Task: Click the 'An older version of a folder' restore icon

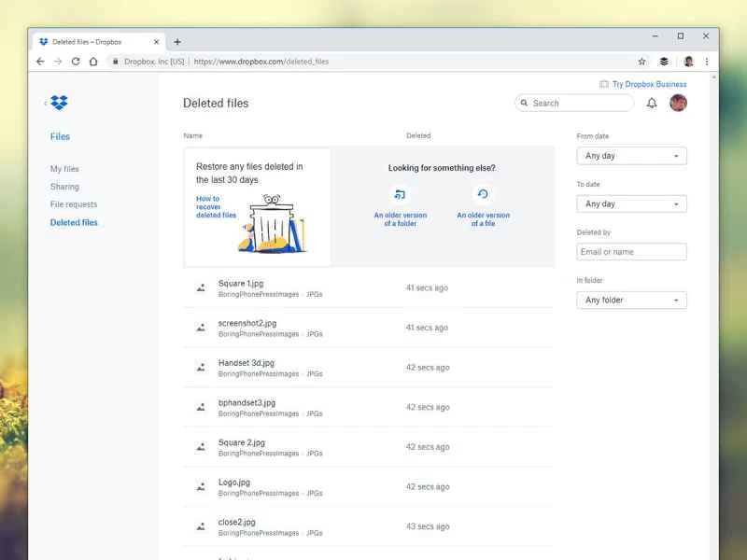Action: pos(402,194)
